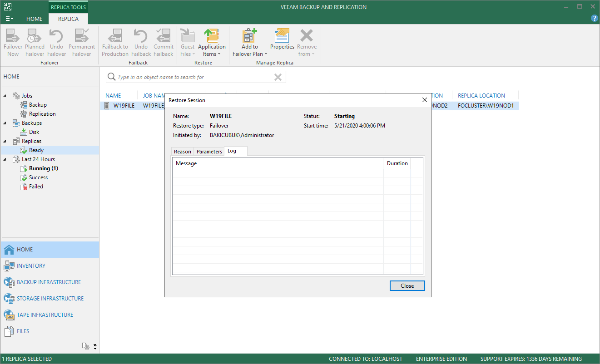Collapse the Jobs tree node
The width and height of the screenshot is (600, 364).
point(5,96)
